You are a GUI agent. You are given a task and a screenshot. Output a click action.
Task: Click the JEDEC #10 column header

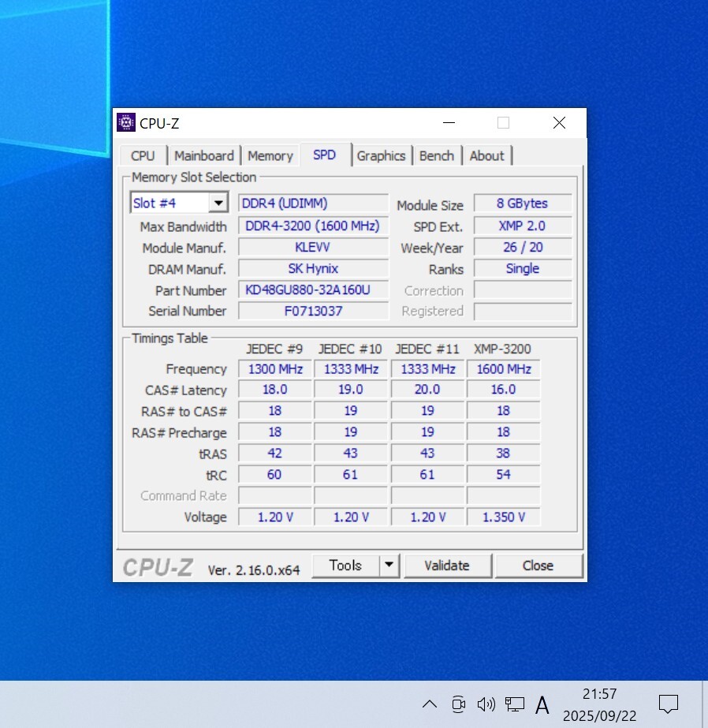350,349
